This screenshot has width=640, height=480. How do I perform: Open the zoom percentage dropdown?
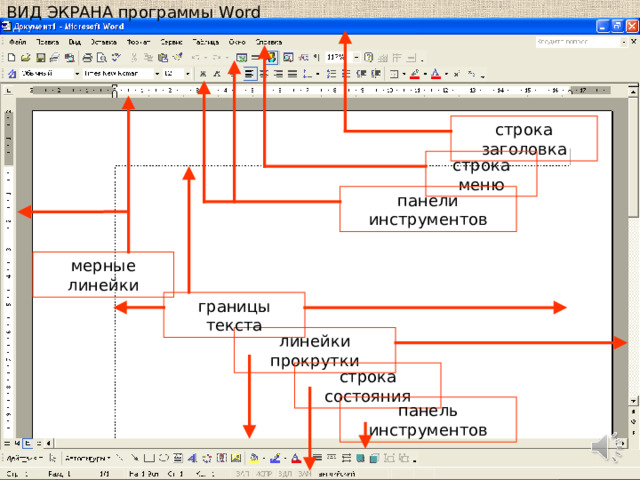(356, 58)
